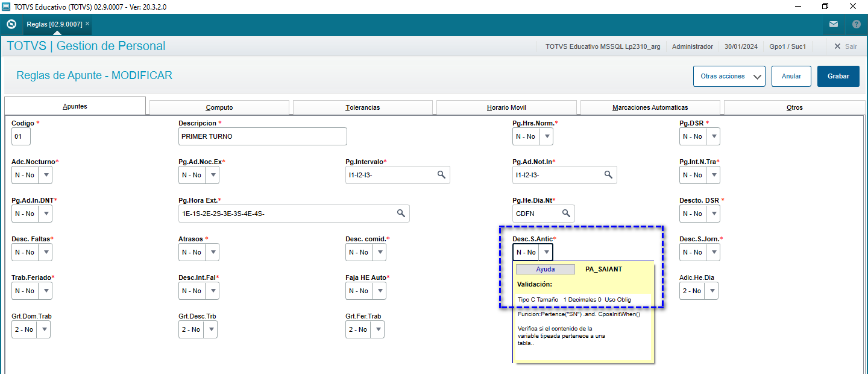The image size is (868, 374).
Task: Expand the Grt.Dom.Trab dropdown
Action: pos(43,329)
